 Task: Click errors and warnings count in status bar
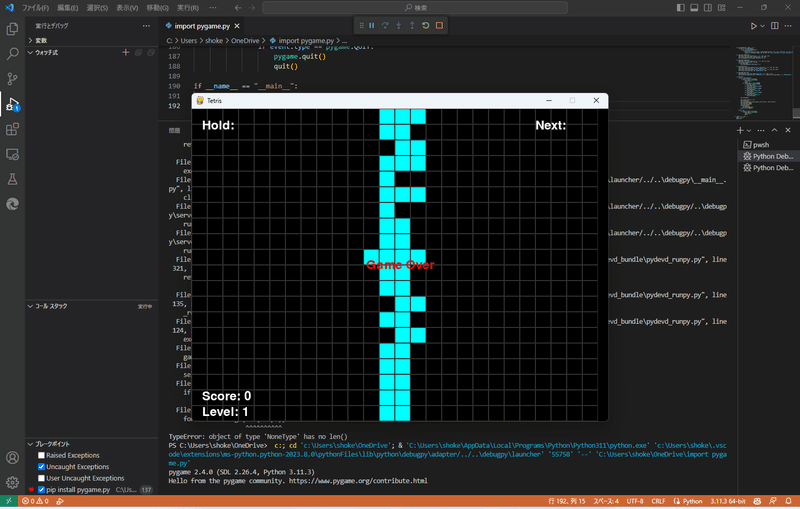coord(35,501)
